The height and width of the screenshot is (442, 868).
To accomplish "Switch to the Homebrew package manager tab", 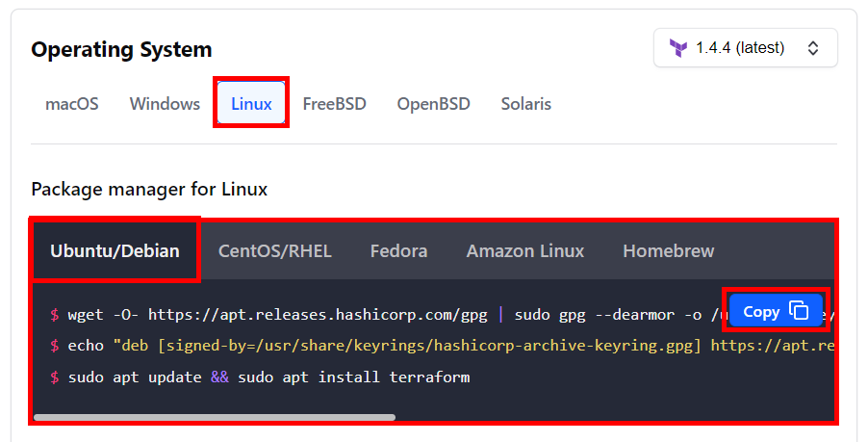I will tap(669, 251).
